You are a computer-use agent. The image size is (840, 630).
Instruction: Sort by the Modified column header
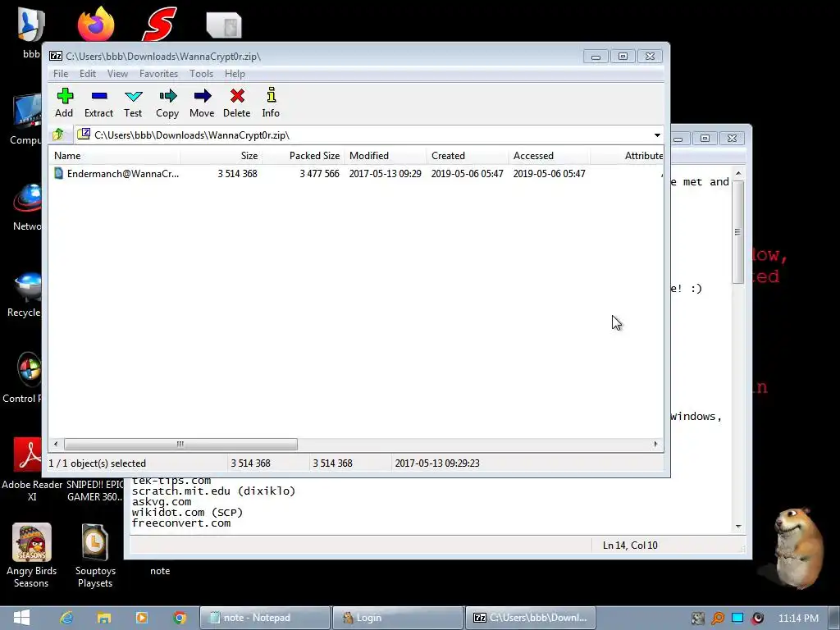point(385,156)
